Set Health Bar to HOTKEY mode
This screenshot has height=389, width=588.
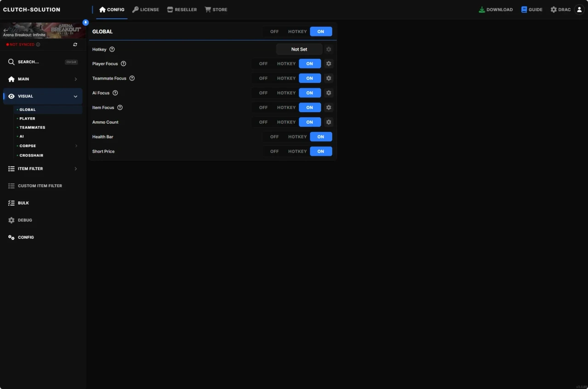(297, 137)
